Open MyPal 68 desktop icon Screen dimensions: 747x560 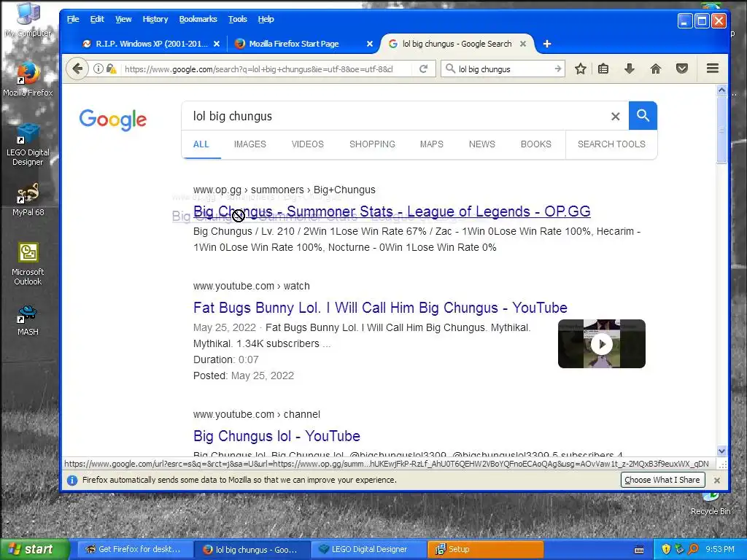(28, 200)
